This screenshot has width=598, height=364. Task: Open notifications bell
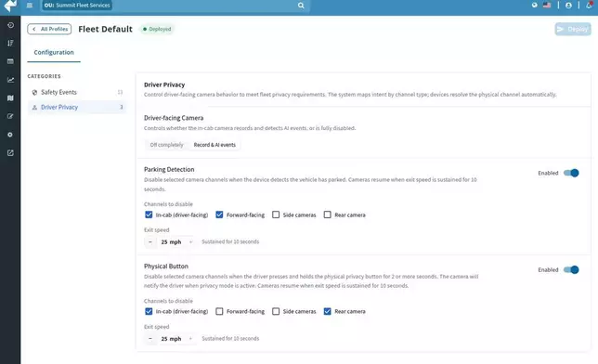coord(589,6)
